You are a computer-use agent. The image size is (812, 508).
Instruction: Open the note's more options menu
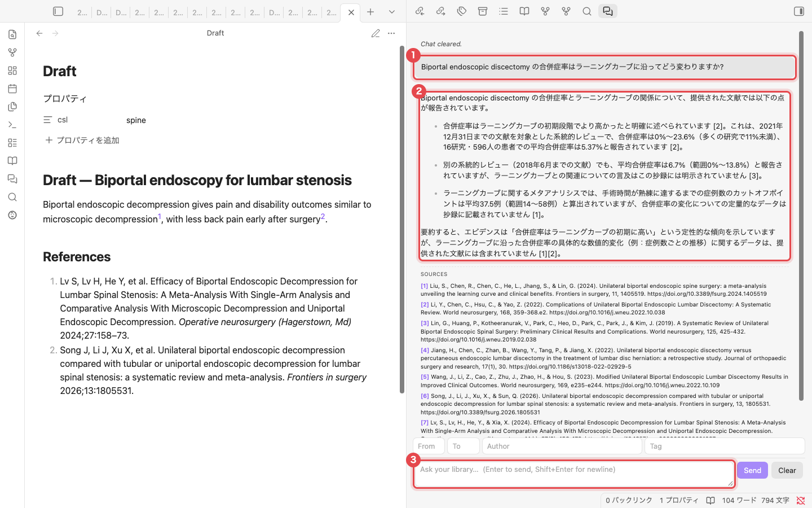(x=391, y=33)
